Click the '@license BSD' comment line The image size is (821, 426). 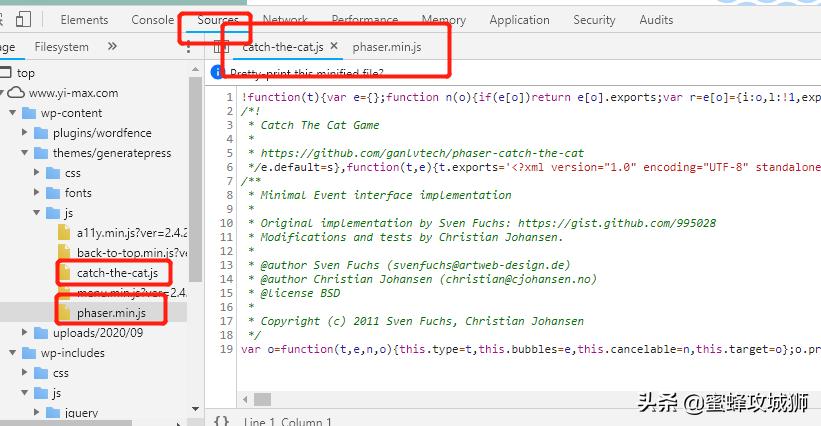tap(300, 293)
